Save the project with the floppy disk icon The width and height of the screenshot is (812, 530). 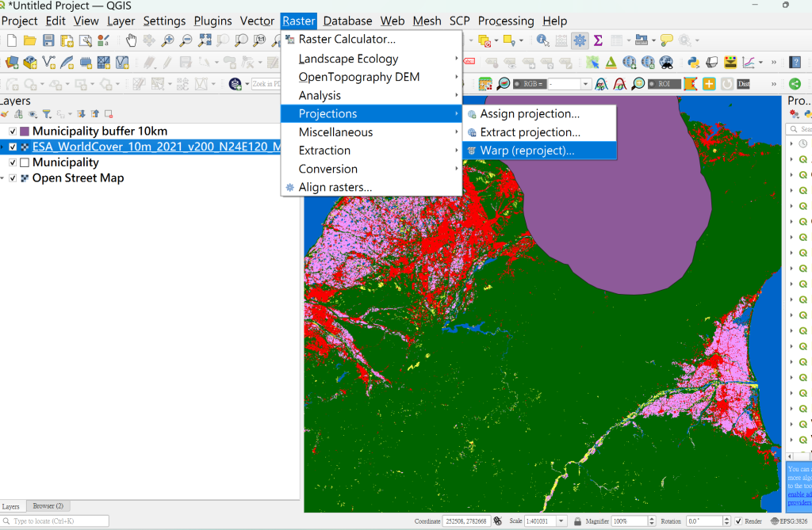click(48, 40)
